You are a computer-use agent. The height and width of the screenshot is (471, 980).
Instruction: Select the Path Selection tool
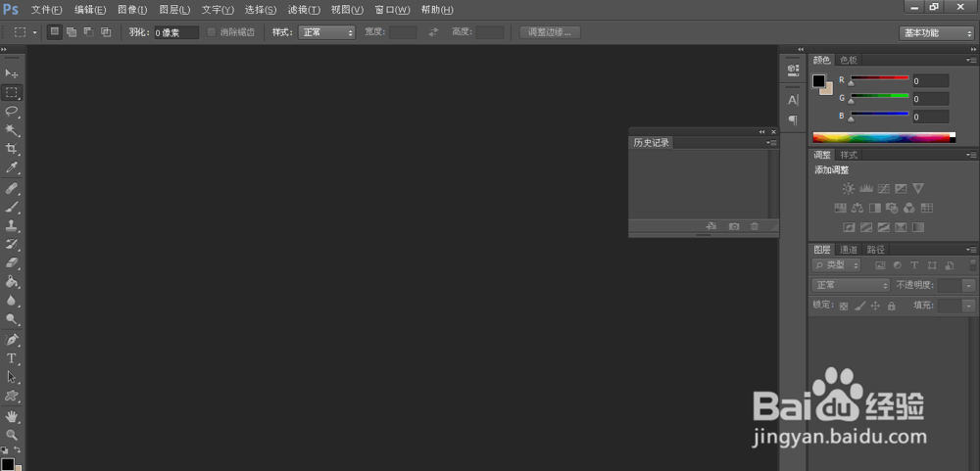tap(11, 377)
